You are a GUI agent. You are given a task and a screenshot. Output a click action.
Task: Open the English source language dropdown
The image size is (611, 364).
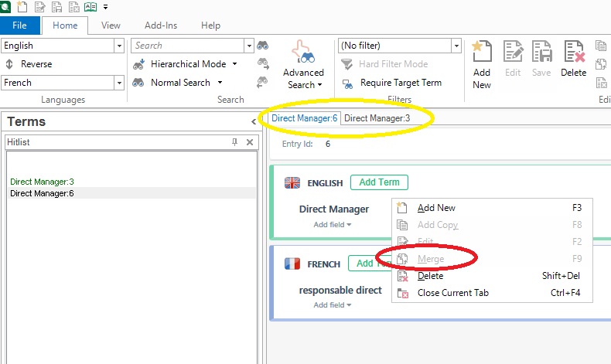(119, 46)
